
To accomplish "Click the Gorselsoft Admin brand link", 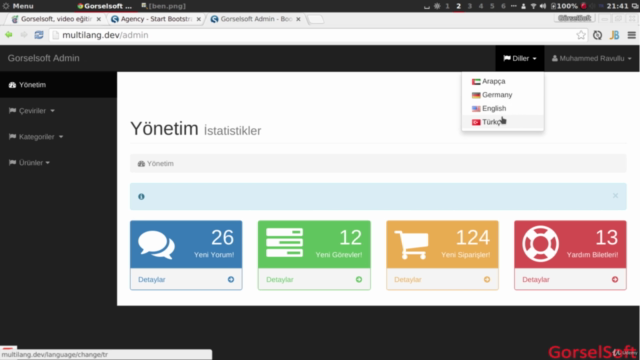I will 44,58.
